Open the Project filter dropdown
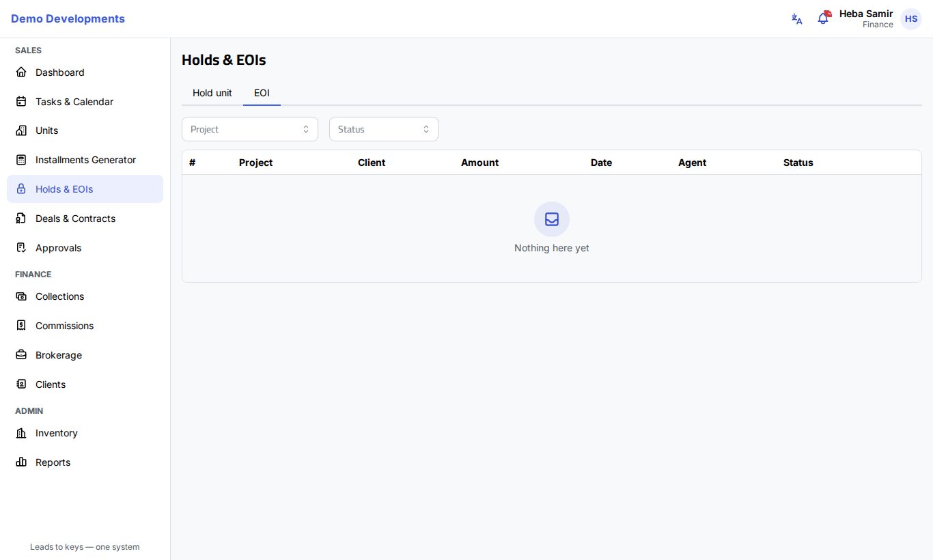This screenshot has height=560, width=933. (250, 129)
